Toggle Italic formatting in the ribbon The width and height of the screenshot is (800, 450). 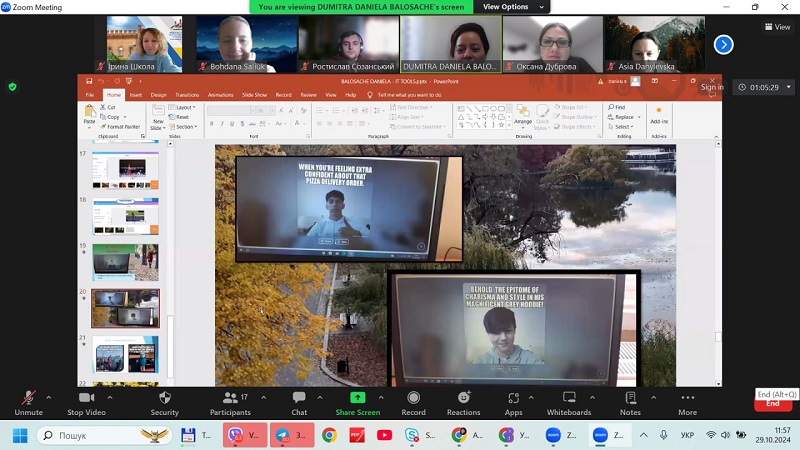tap(222, 123)
